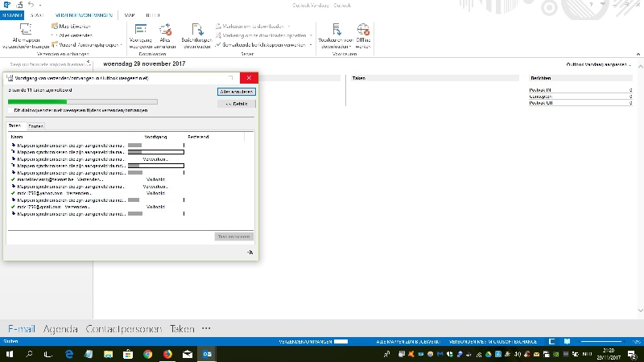The height and width of the screenshot is (362, 644).
Task: Collapse the ribbon with the chevron
Action: click(x=638, y=54)
